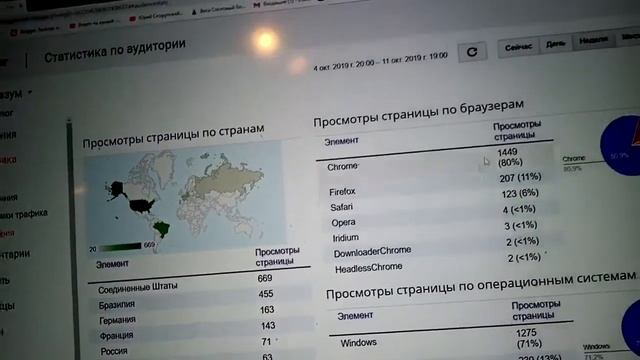Click the refresh statistics icon button
Viewport: 640px width, 360px height.
coord(472,52)
